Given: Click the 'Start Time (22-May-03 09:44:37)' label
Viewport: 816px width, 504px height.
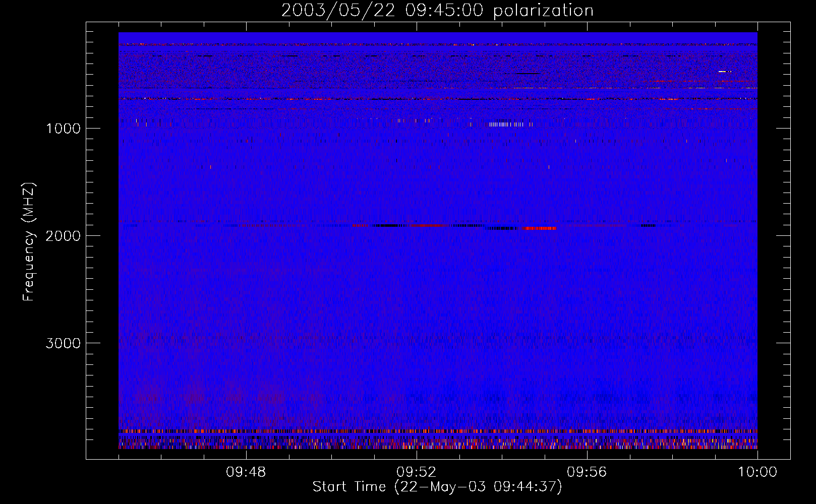Looking at the screenshot, I should [x=437, y=487].
